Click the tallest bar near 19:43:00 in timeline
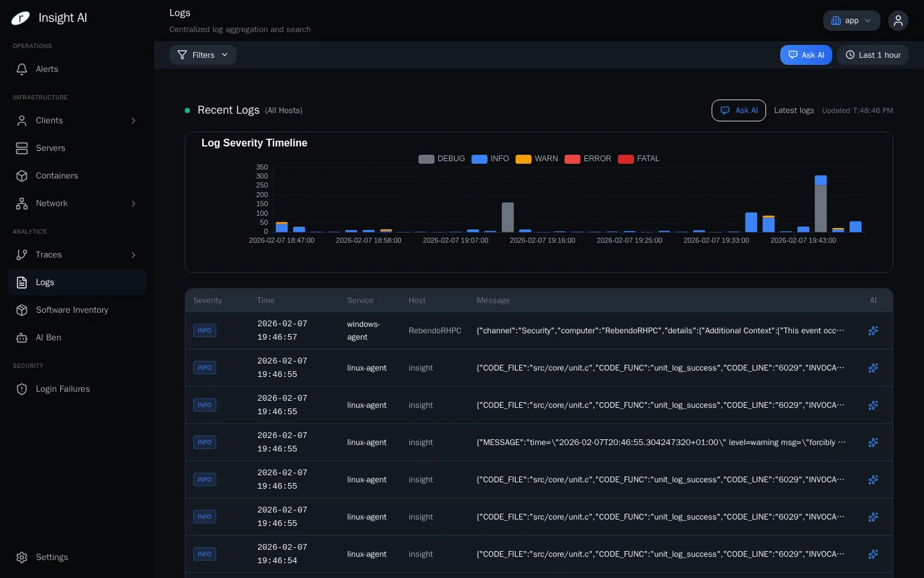 821,204
